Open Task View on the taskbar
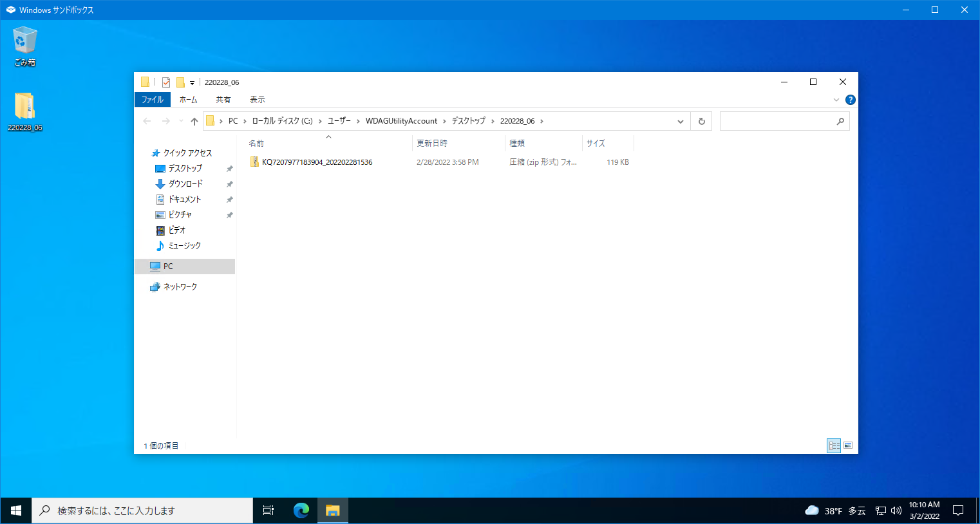The height and width of the screenshot is (524, 980). point(269,510)
